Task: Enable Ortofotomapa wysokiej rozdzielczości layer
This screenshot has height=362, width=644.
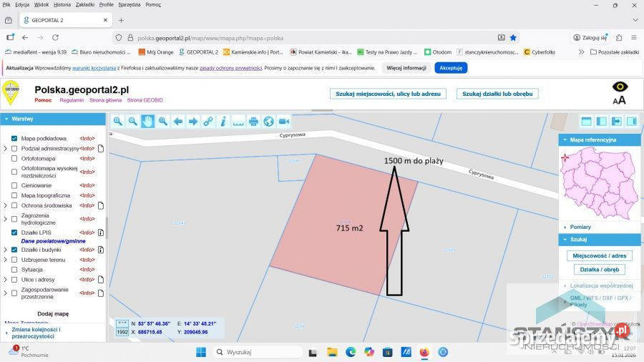Action: click(14, 172)
